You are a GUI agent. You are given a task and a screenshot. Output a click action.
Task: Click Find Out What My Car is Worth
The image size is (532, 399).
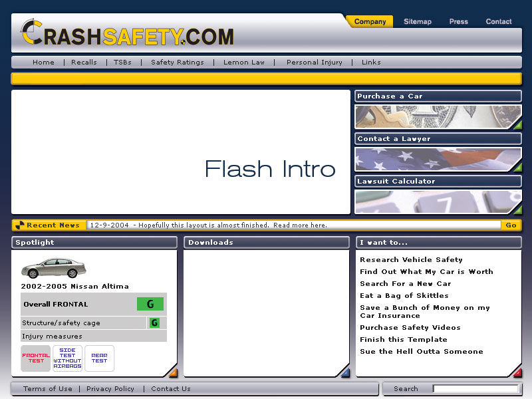click(x=426, y=271)
